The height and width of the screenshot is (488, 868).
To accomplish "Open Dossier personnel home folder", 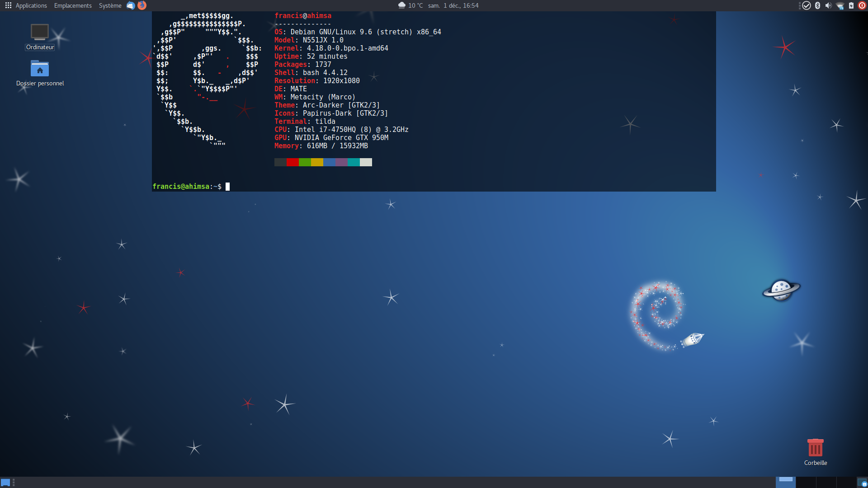I will [40, 69].
